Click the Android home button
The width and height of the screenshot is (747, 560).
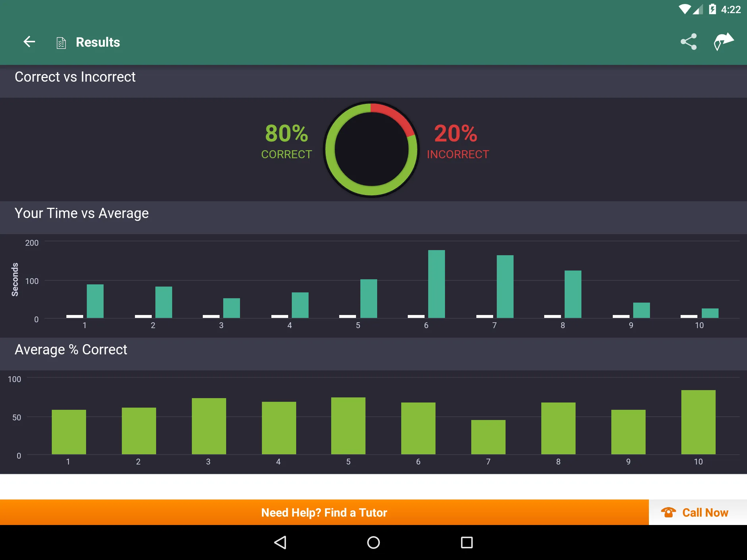click(x=373, y=541)
